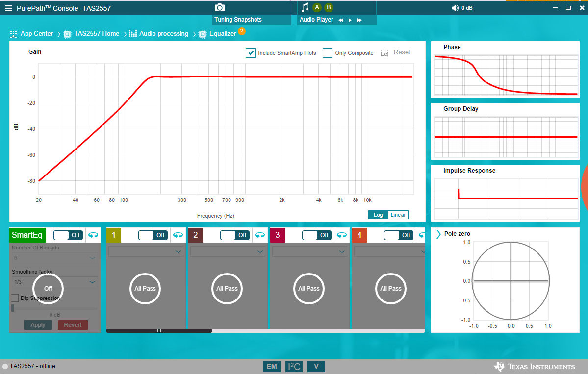Open Audio Player tab label
This screenshot has width=588, height=374.
[x=316, y=20]
